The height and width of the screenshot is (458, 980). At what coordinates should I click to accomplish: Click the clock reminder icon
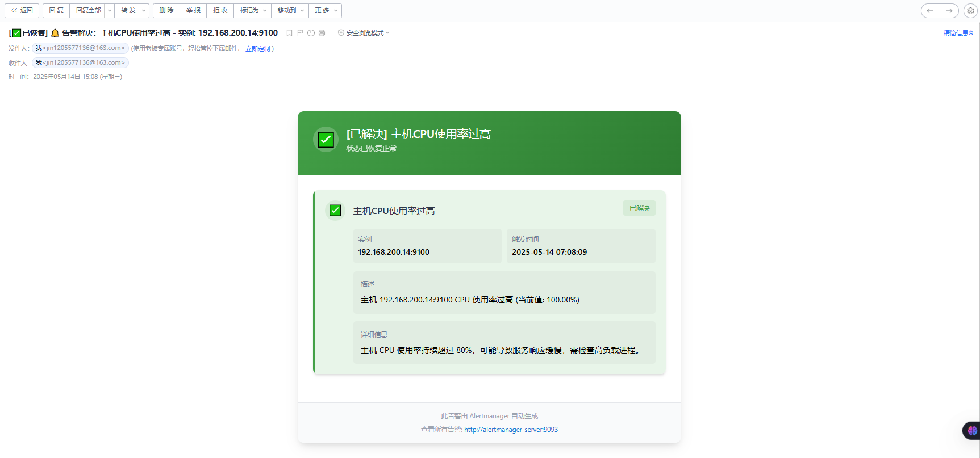(x=311, y=33)
